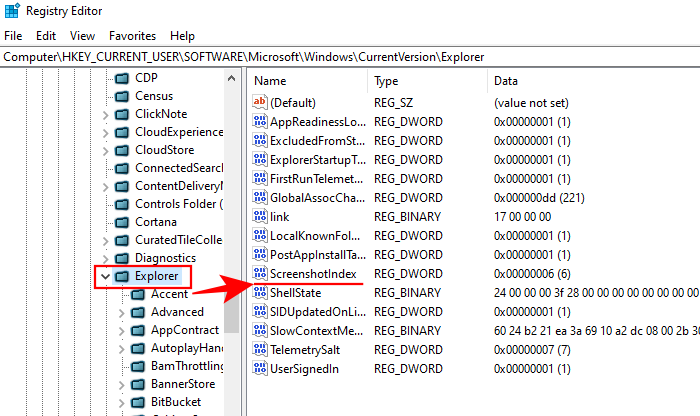
Task: Select the ContentDelivery folder icon
Action: tap(122, 187)
